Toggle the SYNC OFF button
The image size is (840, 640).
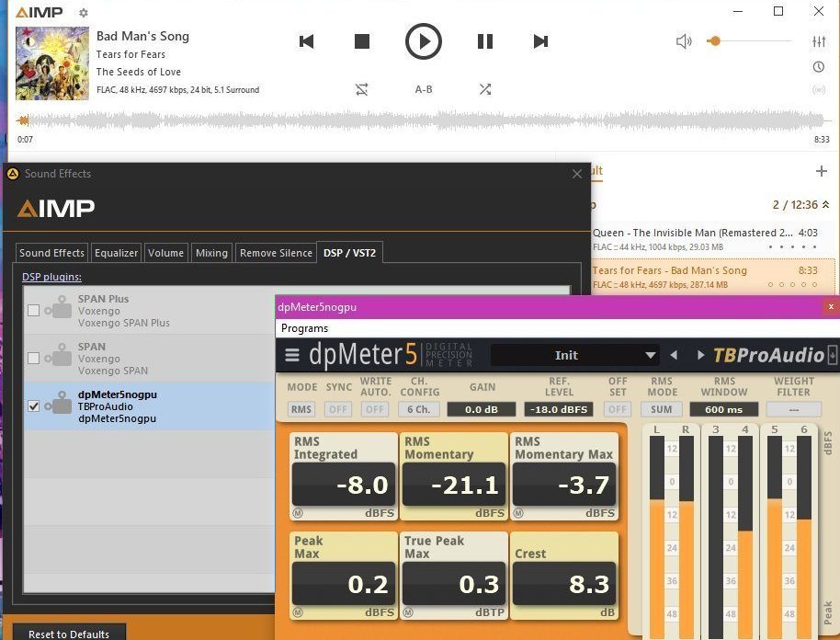338,409
